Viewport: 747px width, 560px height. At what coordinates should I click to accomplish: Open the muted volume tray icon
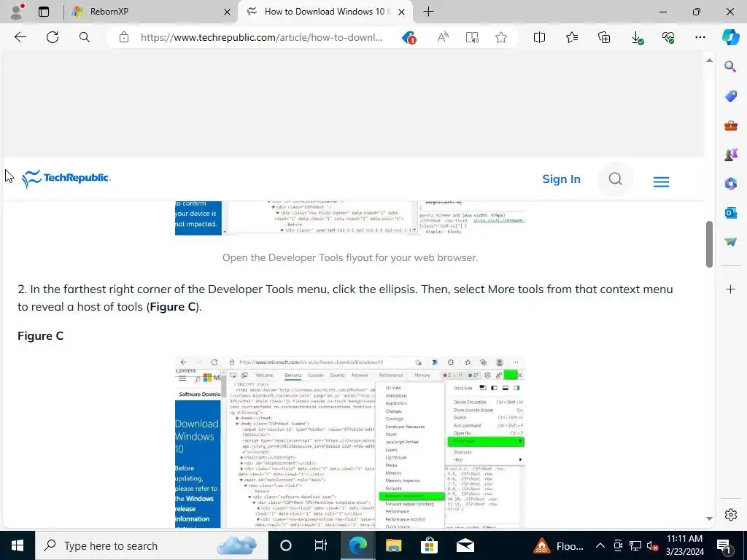pos(652,545)
